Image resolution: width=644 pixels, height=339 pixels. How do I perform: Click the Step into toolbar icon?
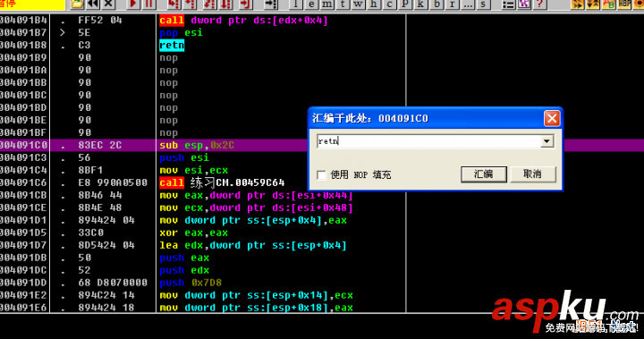(x=174, y=4)
